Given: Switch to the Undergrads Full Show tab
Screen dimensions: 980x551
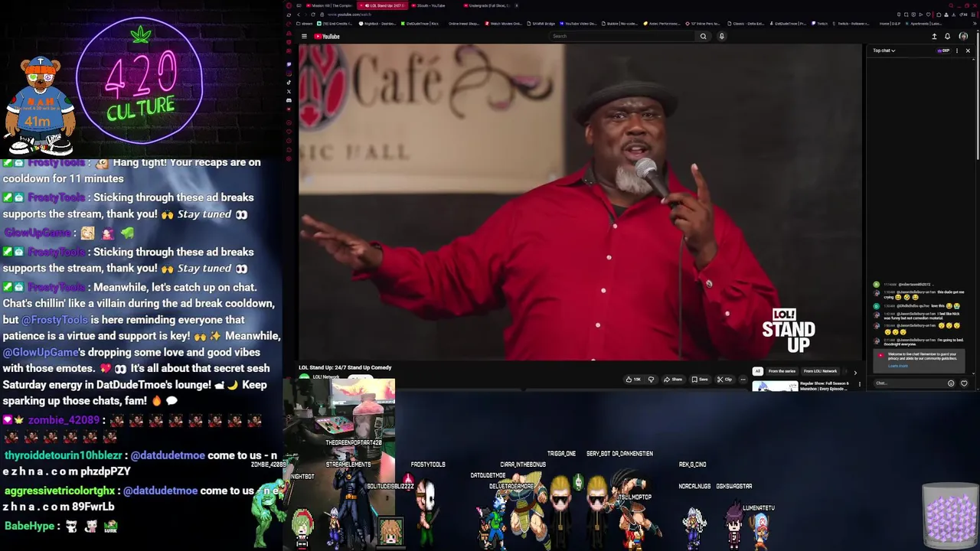Looking at the screenshot, I should [488, 5].
